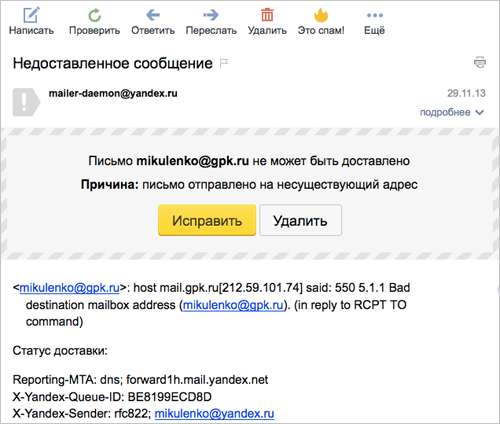Click the yellow Исправить button
The image size is (500, 424).
[x=207, y=220]
